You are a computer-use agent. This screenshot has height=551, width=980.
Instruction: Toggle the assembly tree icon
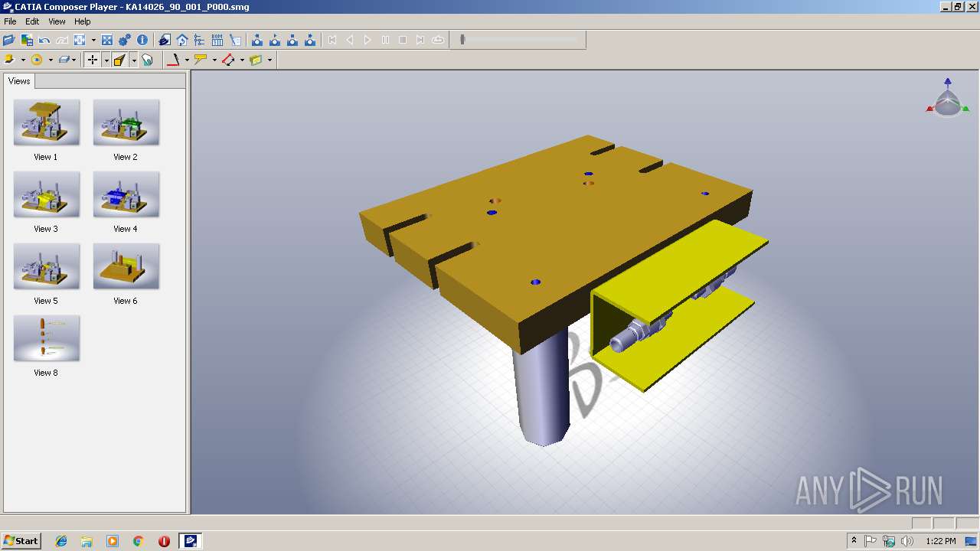tap(199, 40)
